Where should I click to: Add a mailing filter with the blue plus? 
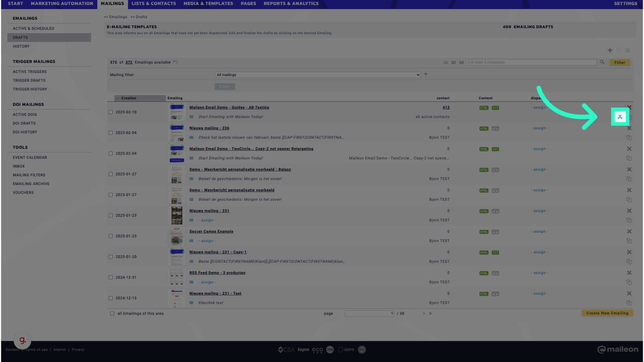(426, 74)
